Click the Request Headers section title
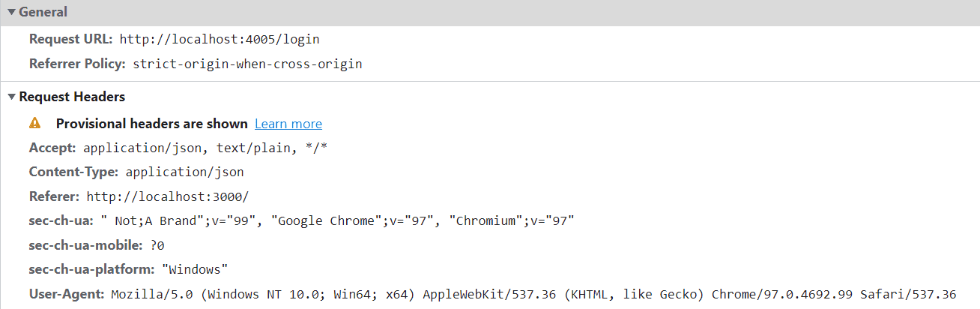The height and width of the screenshot is (309, 980). pyautogui.click(x=72, y=97)
